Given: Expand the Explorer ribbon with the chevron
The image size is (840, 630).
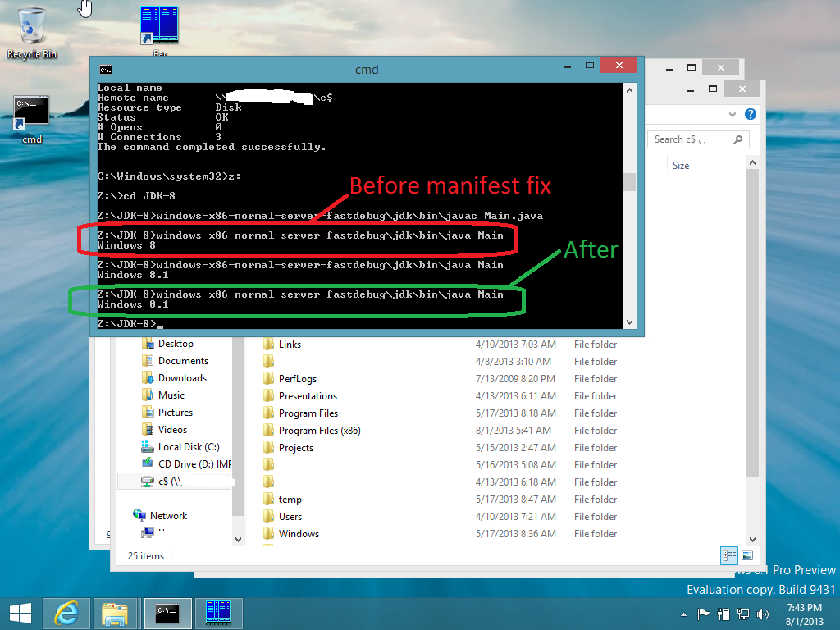Looking at the screenshot, I should [732, 114].
